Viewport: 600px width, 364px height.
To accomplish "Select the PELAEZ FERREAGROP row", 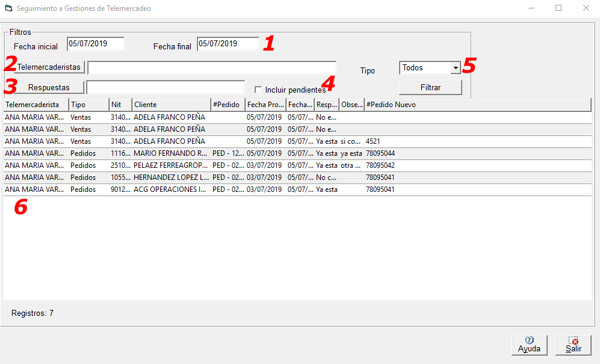I will (x=170, y=165).
